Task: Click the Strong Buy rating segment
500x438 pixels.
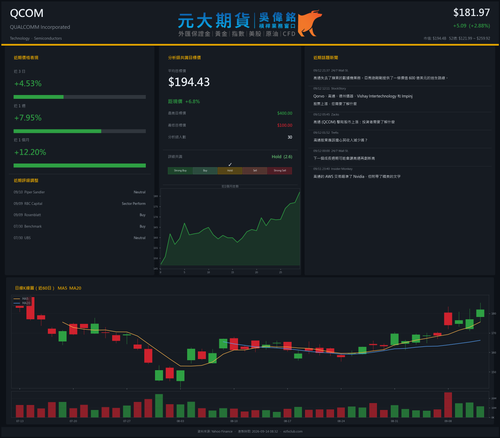Action: (180, 171)
